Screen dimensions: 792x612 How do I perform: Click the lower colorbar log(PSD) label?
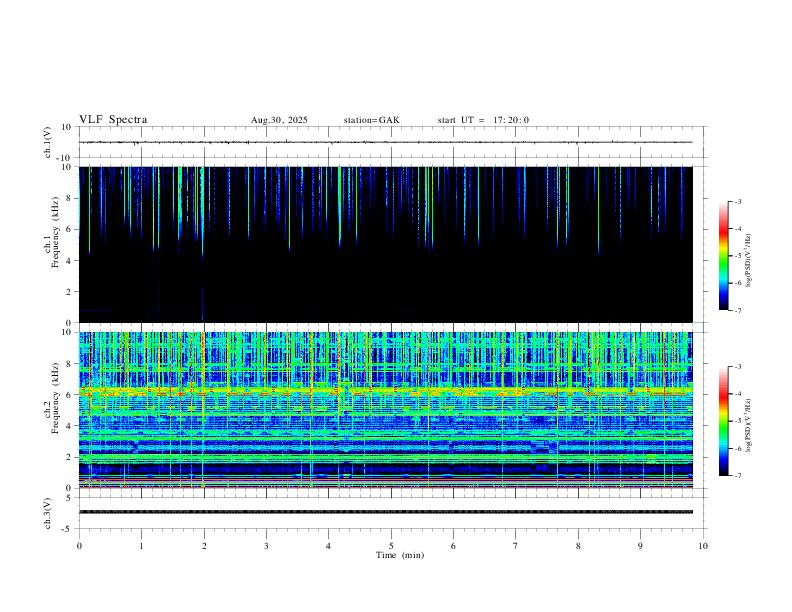(x=748, y=425)
